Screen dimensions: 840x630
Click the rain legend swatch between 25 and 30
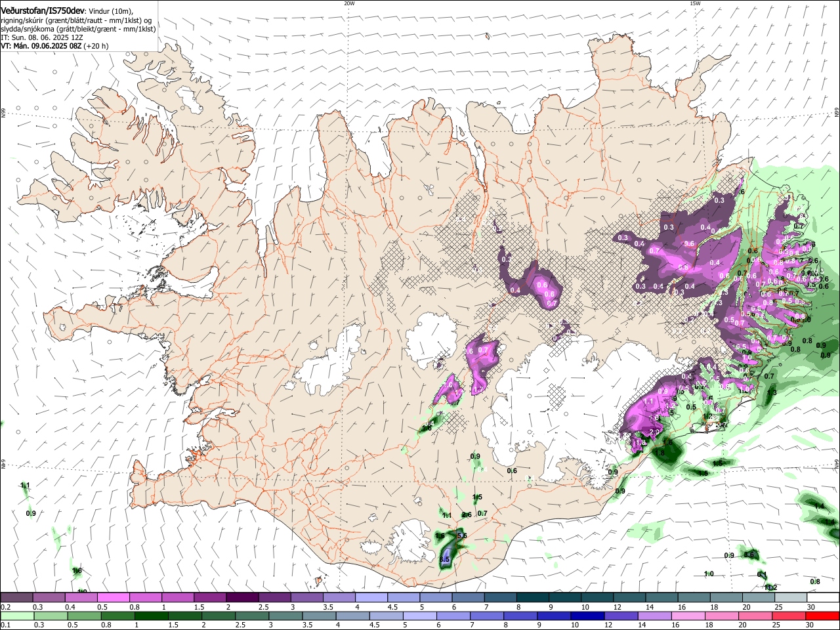tap(789, 616)
